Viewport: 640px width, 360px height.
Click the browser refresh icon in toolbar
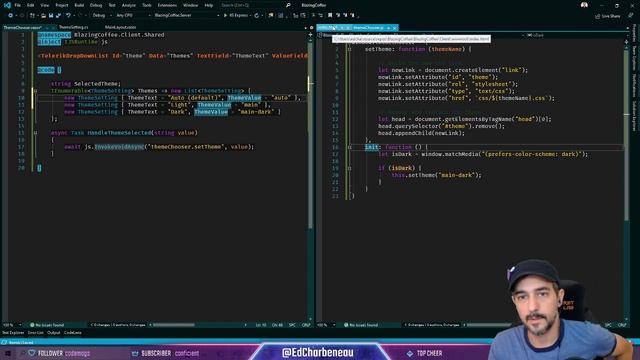click(257, 16)
